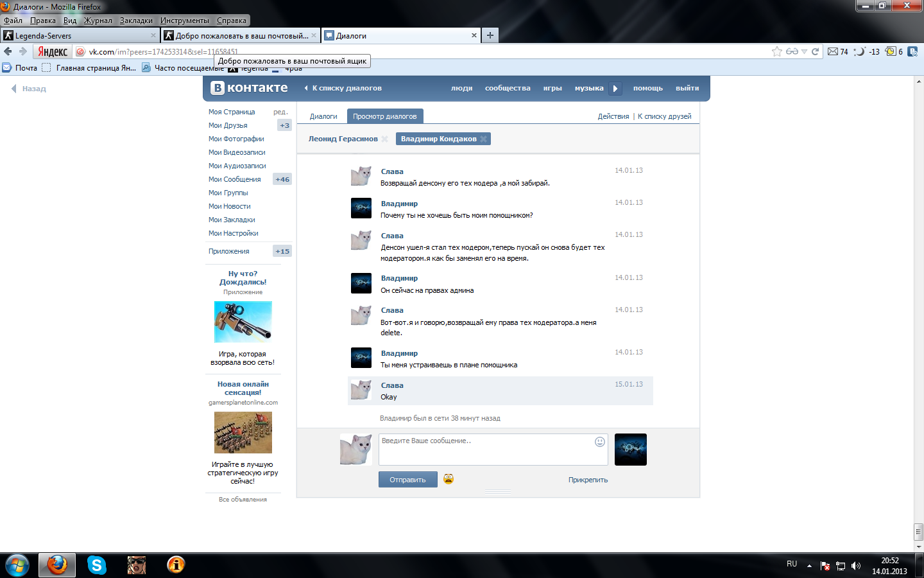924x578 pixels.
Task: Click the +46 counter next to Мои Сообщения
Action: pos(282,179)
